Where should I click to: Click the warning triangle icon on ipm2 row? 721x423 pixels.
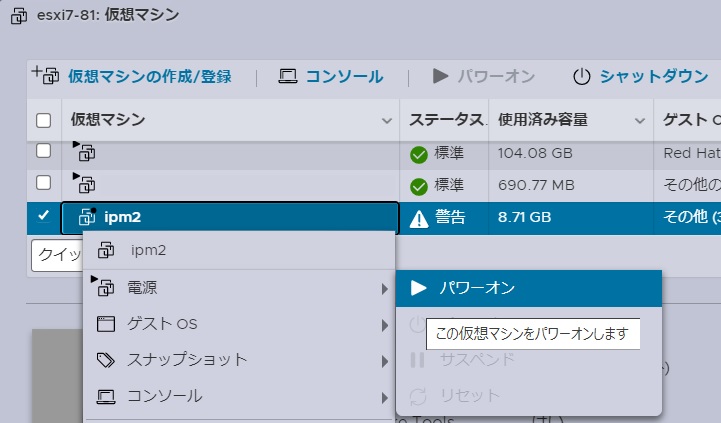(x=419, y=218)
